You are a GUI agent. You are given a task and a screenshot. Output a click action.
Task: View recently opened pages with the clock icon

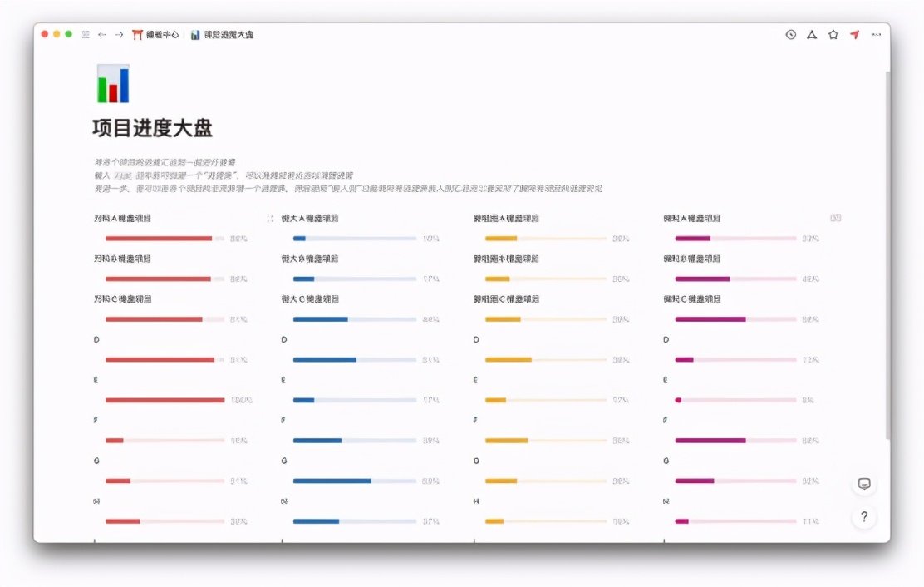(x=790, y=35)
